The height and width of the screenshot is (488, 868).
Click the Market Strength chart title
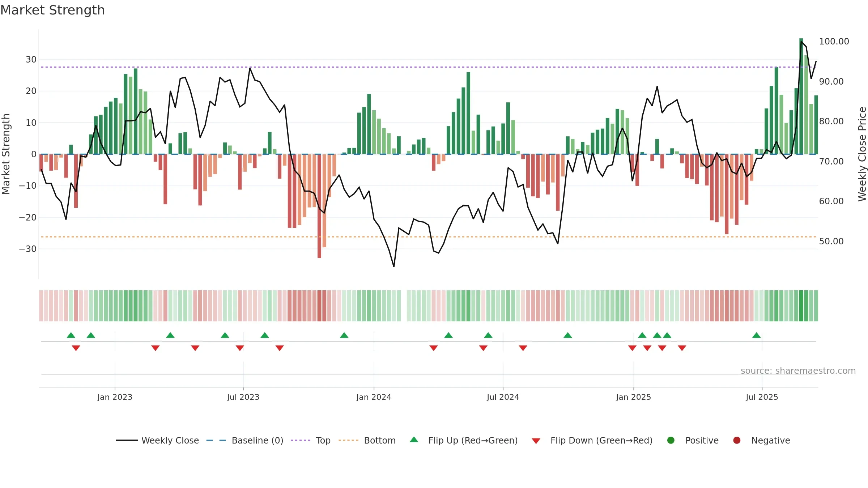point(52,10)
